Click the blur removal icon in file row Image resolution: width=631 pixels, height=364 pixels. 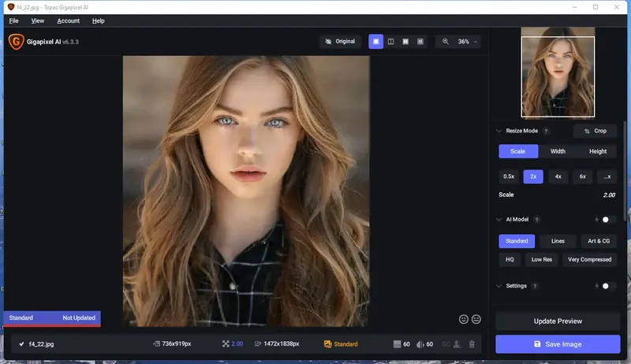click(x=420, y=344)
